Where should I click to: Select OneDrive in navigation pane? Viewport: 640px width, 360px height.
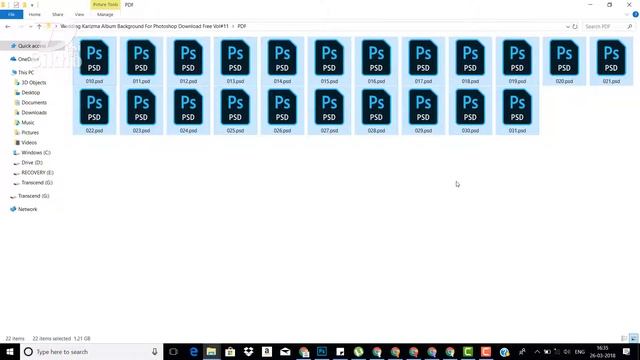(x=24, y=59)
